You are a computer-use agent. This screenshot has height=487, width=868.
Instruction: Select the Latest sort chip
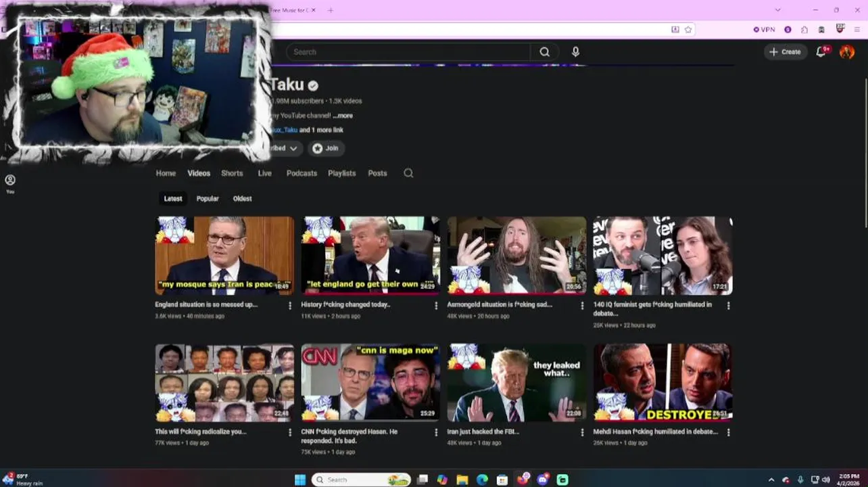tap(173, 199)
